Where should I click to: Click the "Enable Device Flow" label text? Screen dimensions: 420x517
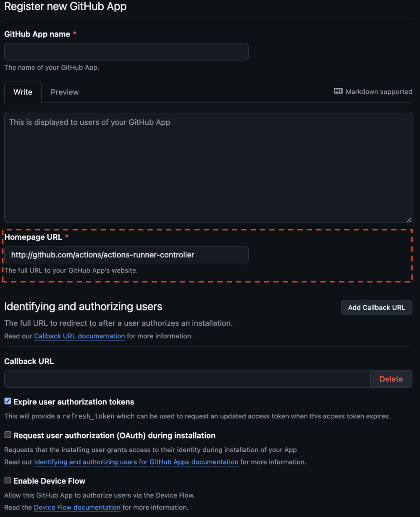click(x=50, y=481)
